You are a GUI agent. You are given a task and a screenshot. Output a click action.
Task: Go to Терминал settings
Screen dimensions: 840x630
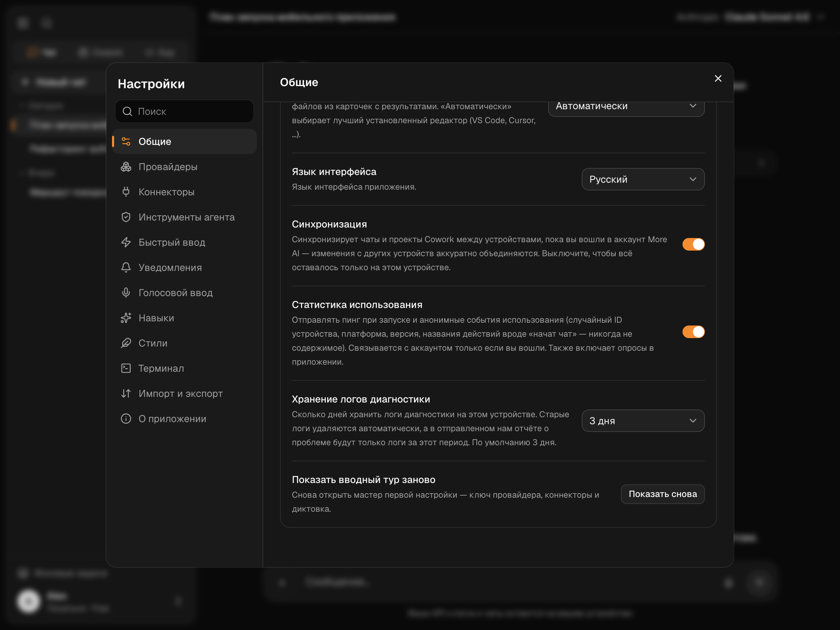(184, 368)
